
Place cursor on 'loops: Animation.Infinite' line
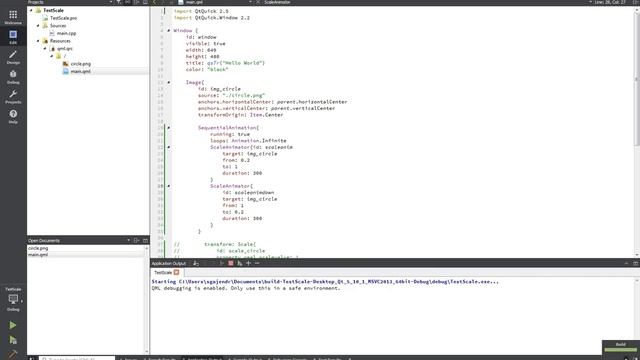pos(248,140)
